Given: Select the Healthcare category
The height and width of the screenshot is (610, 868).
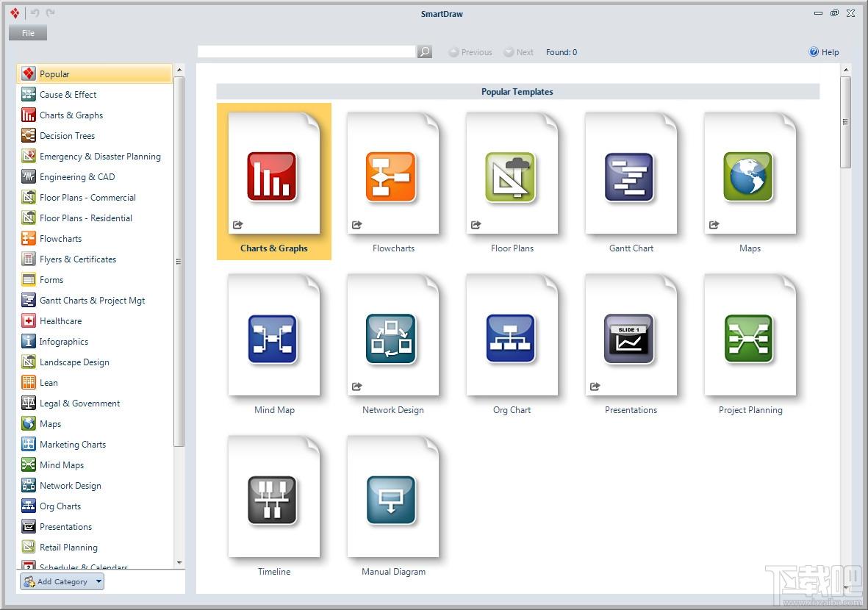Looking at the screenshot, I should coord(95,321).
